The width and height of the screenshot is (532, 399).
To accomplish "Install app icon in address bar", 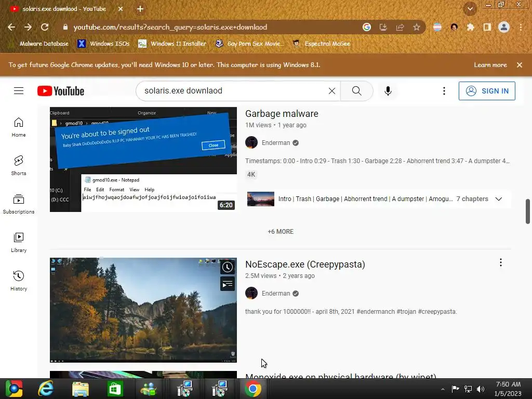I will 383,27.
